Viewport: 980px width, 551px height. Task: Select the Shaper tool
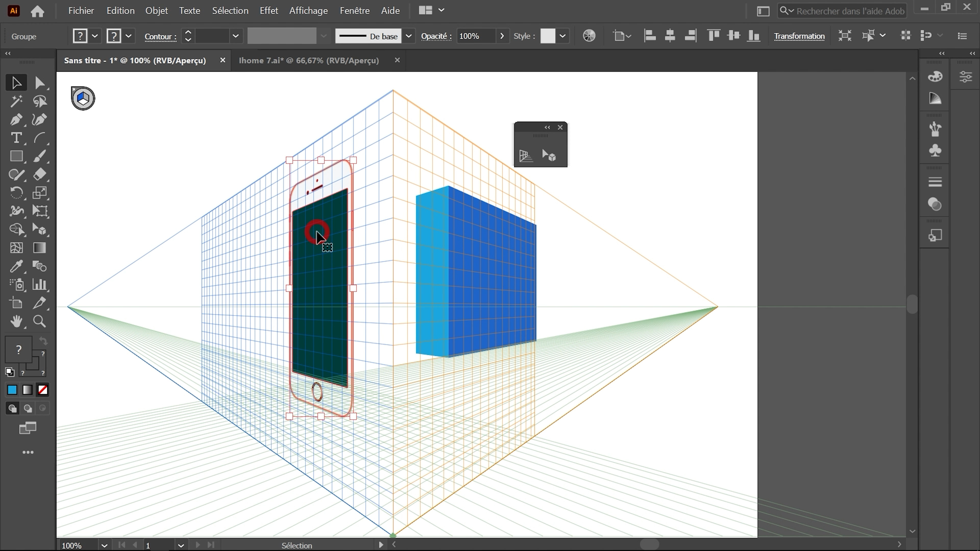tap(16, 174)
